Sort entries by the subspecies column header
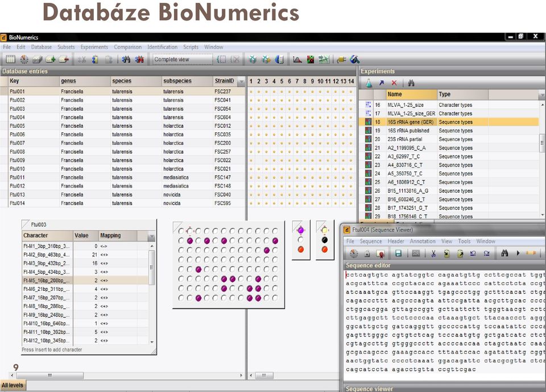 [187, 81]
